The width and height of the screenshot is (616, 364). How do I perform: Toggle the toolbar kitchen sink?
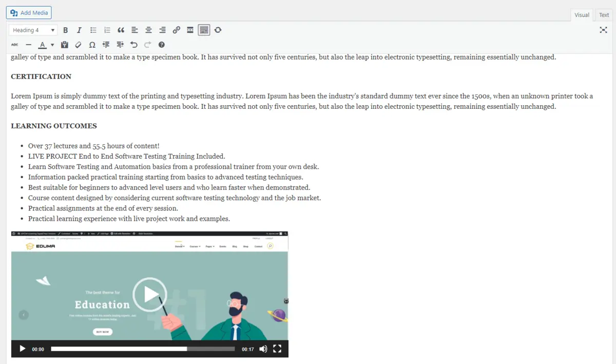tap(204, 30)
